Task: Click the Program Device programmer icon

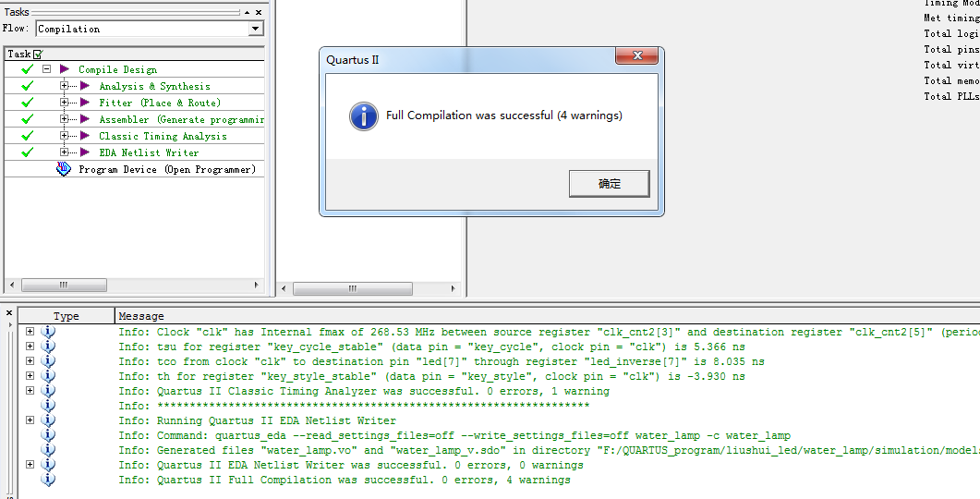Action: 63,169
